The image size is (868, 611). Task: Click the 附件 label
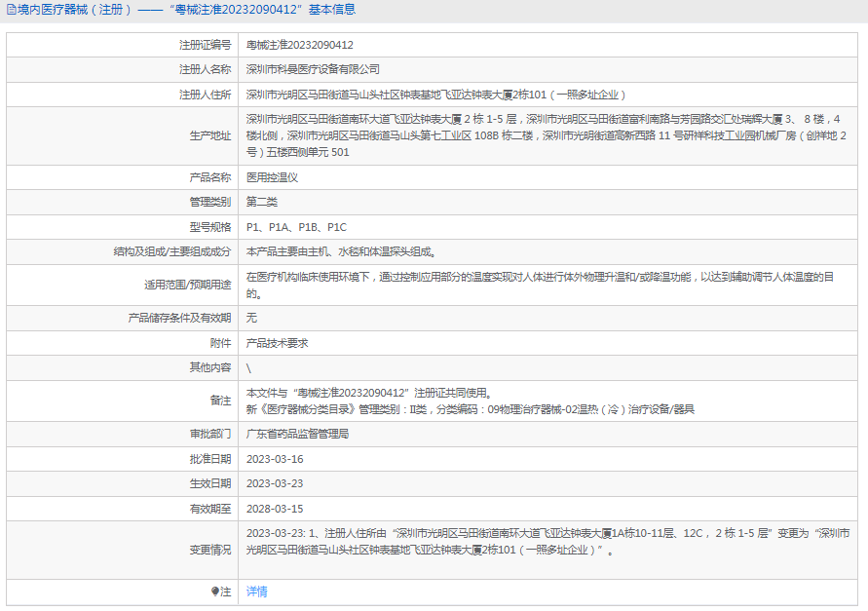(220, 343)
